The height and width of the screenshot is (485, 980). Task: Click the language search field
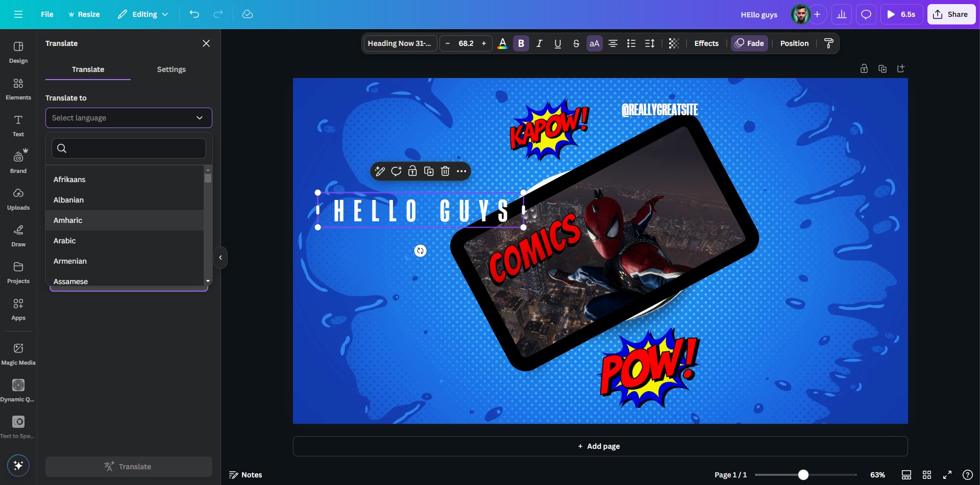click(x=129, y=148)
